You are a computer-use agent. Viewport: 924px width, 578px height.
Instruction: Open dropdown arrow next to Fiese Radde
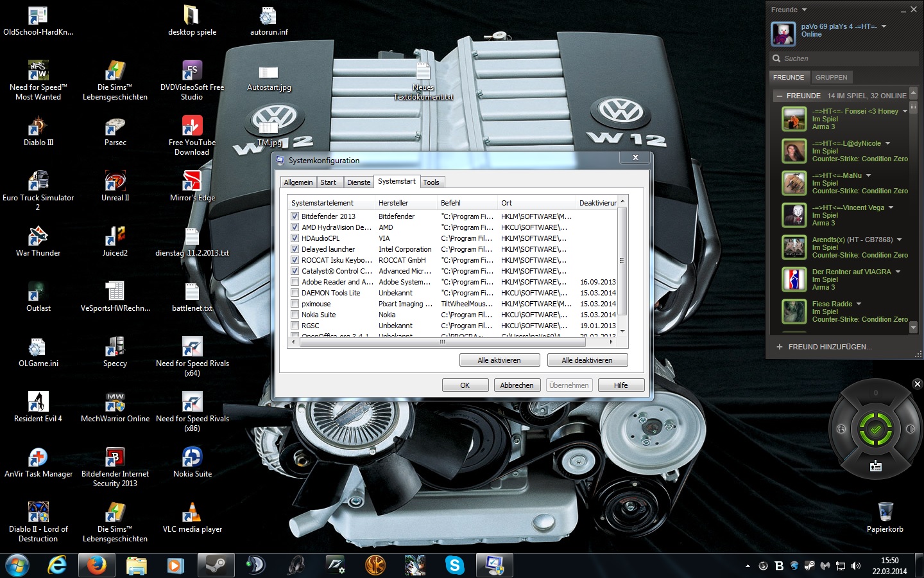coord(859,304)
